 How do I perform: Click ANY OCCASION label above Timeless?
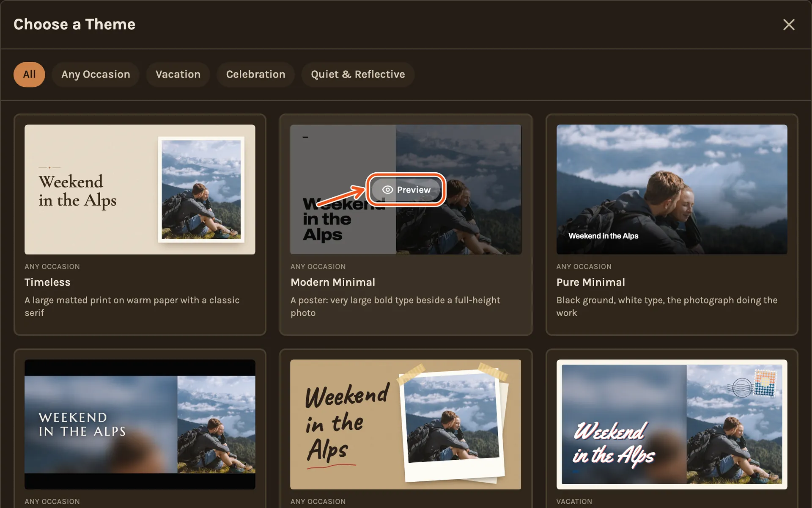(x=52, y=267)
